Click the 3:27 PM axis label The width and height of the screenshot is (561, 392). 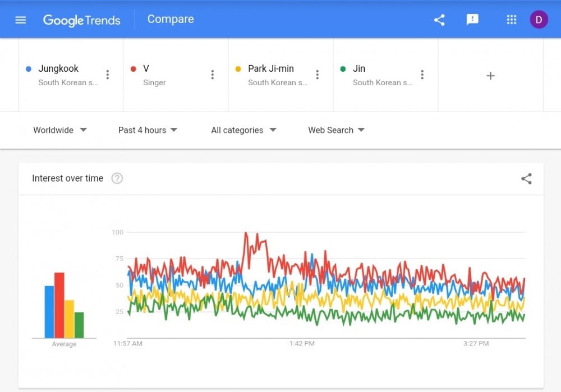tap(476, 343)
